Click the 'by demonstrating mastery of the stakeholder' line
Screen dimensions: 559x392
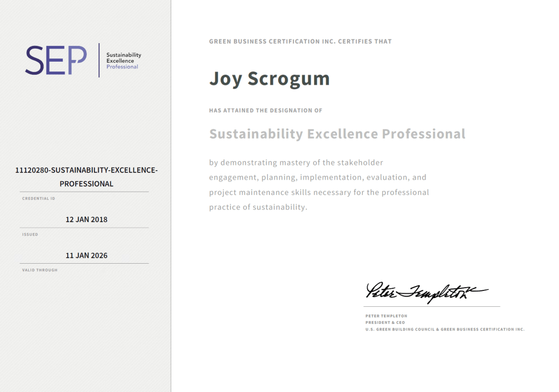click(x=296, y=163)
